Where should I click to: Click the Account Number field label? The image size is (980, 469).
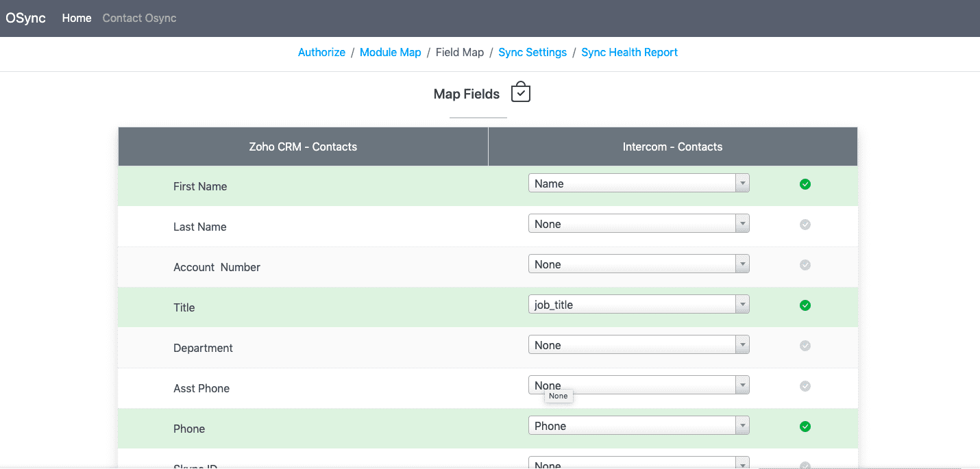coord(217,267)
